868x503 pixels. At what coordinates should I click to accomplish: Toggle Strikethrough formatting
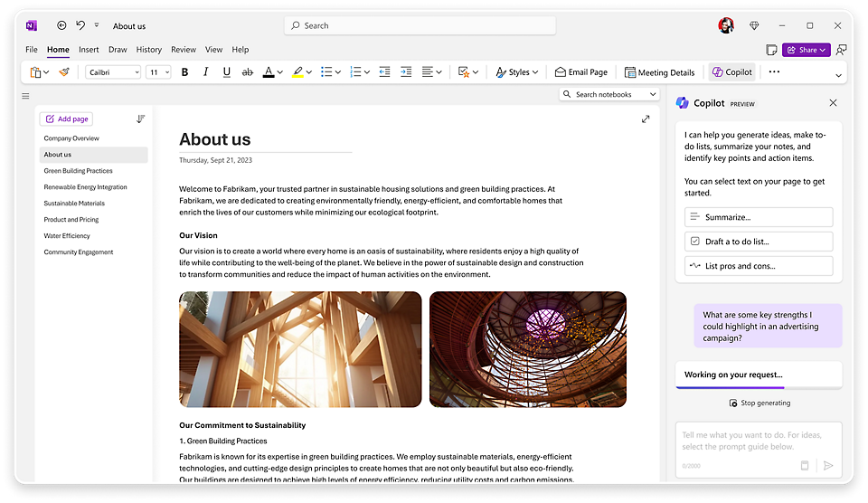248,72
